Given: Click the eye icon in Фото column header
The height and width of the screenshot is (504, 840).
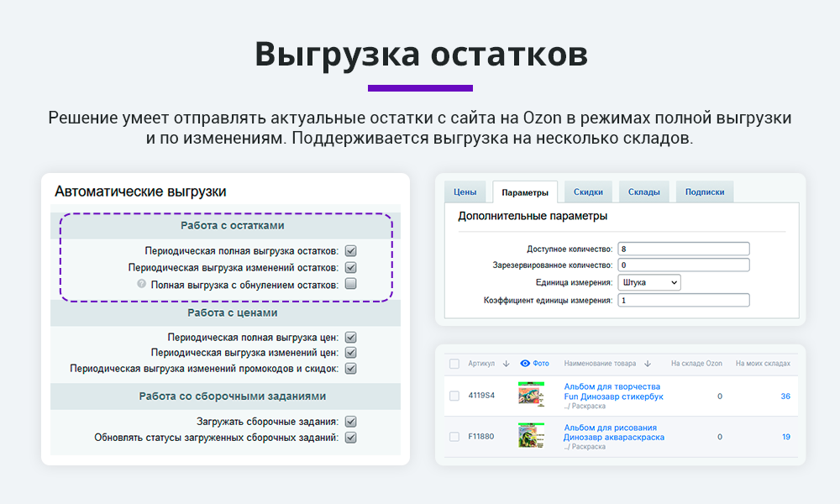Looking at the screenshot, I should tap(525, 364).
